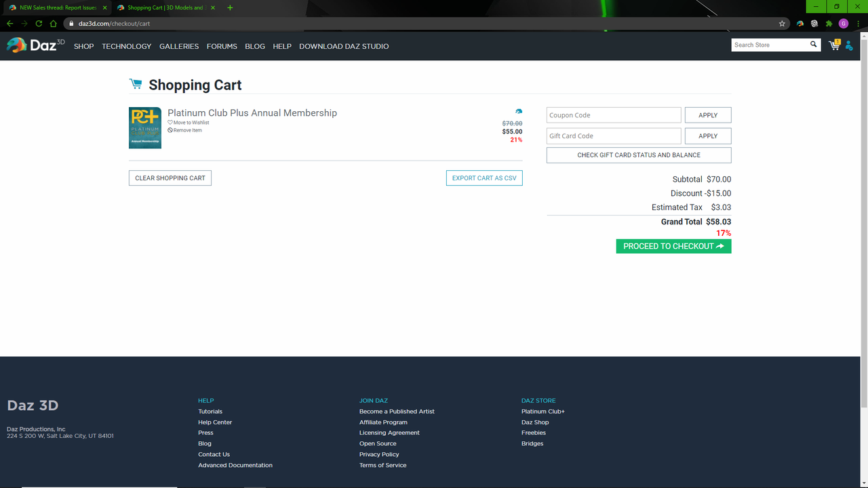The height and width of the screenshot is (488, 868).
Task: Open Become a Published Artist link
Action: click(397, 411)
